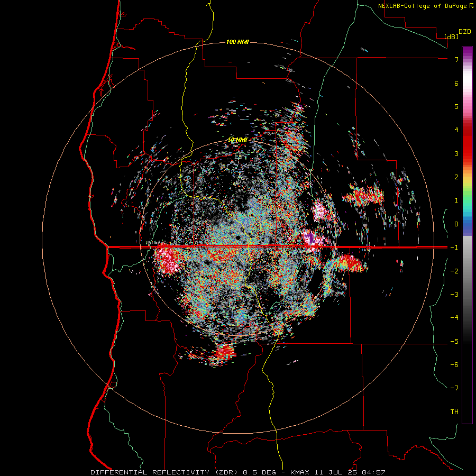Click the purple top of the color bar

467,52
